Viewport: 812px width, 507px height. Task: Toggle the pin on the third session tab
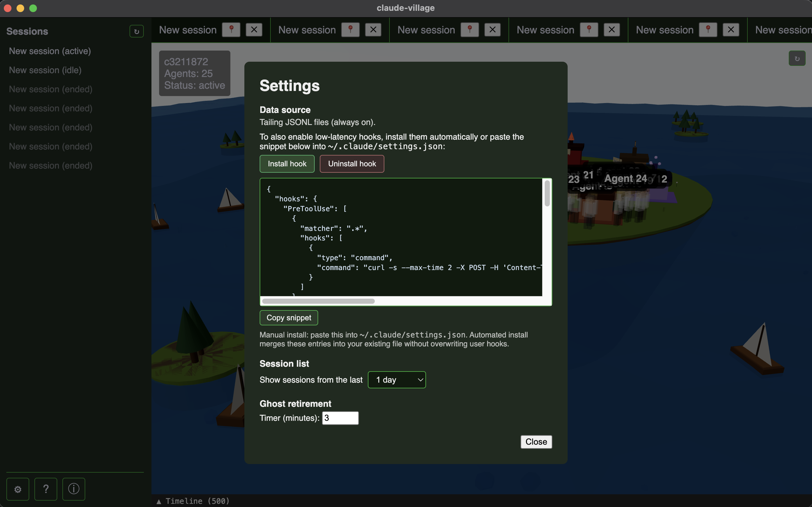click(470, 30)
